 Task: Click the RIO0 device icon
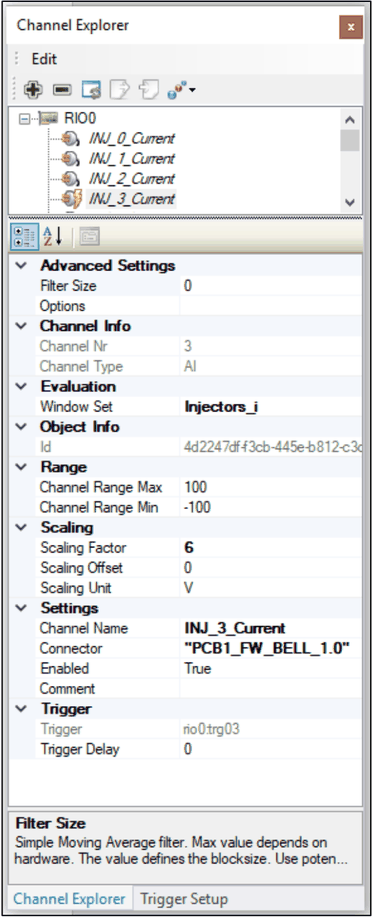coord(49,119)
